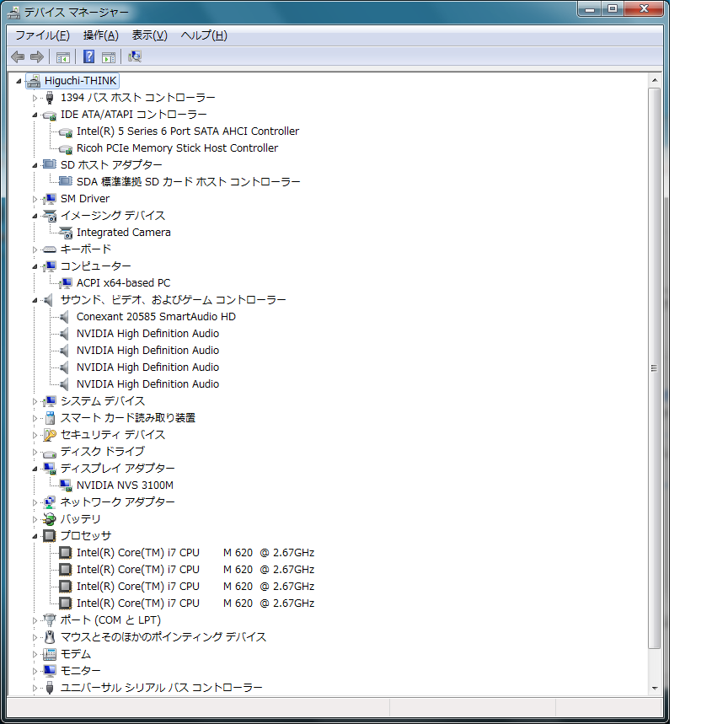Click the scrollbar up arrow
The image size is (728, 724).
pyautogui.click(x=654, y=80)
